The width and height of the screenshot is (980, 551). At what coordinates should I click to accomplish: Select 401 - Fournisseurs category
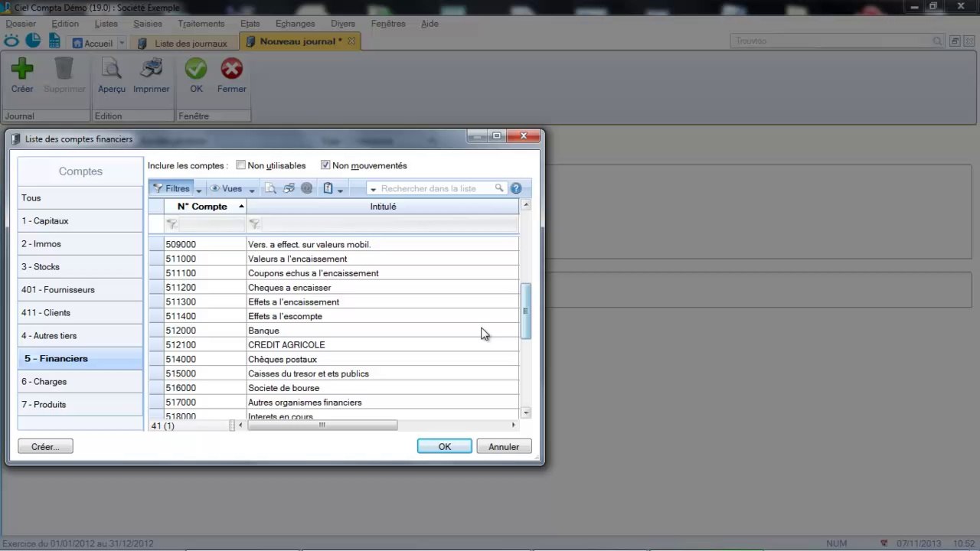[x=80, y=289]
